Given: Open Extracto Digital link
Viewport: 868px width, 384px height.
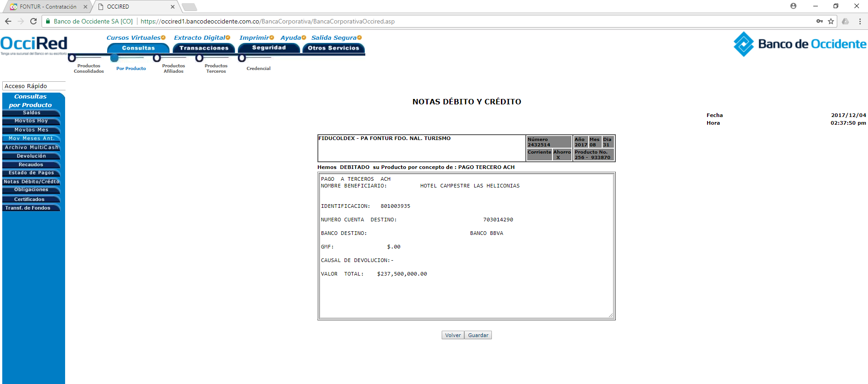Looking at the screenshot, I should [x=199, y=38].
